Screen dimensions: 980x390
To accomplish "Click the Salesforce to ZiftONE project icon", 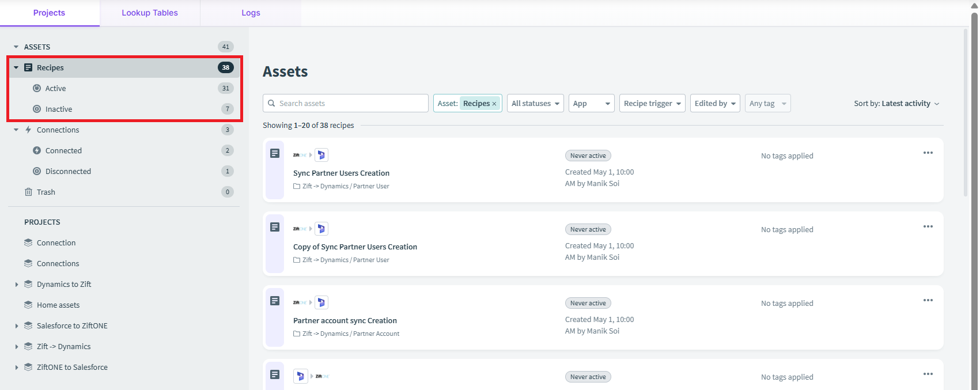I will point(28,325).
